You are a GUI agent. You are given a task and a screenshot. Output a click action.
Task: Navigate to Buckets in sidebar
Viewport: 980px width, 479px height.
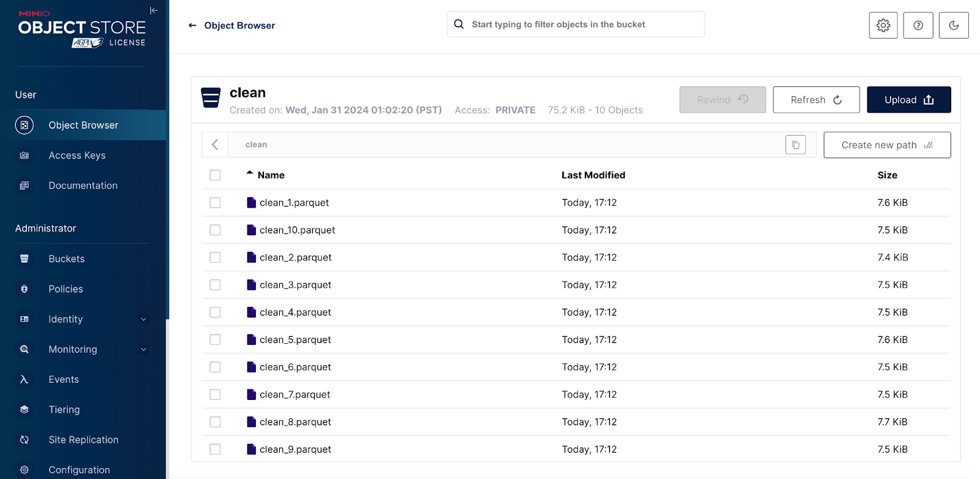(x=67, y=258)
